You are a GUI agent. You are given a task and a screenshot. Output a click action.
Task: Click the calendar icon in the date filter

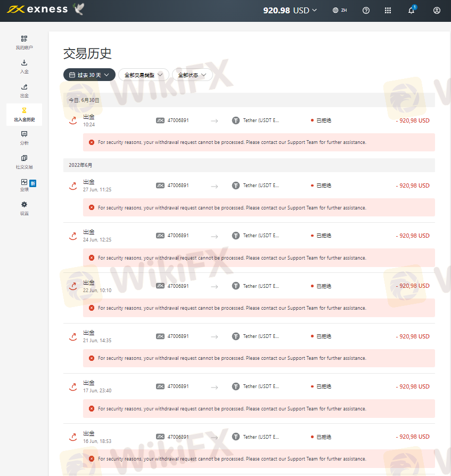click(72, 75)
